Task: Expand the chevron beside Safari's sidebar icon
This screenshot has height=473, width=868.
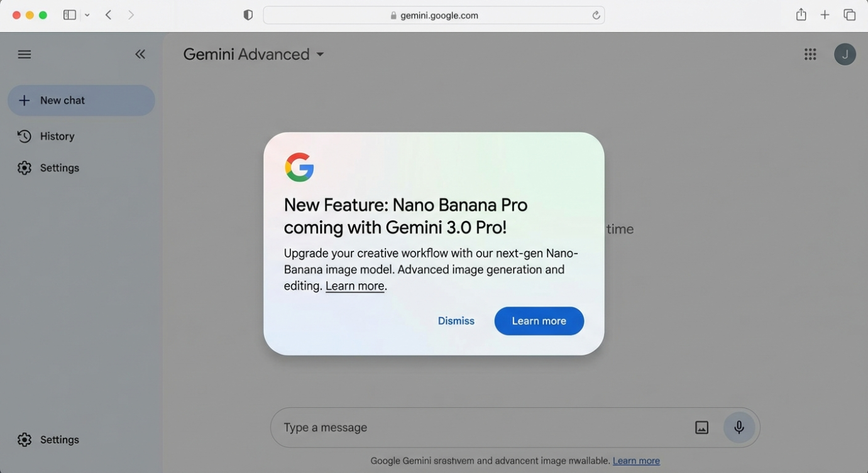Action: (x=87, y=15)
